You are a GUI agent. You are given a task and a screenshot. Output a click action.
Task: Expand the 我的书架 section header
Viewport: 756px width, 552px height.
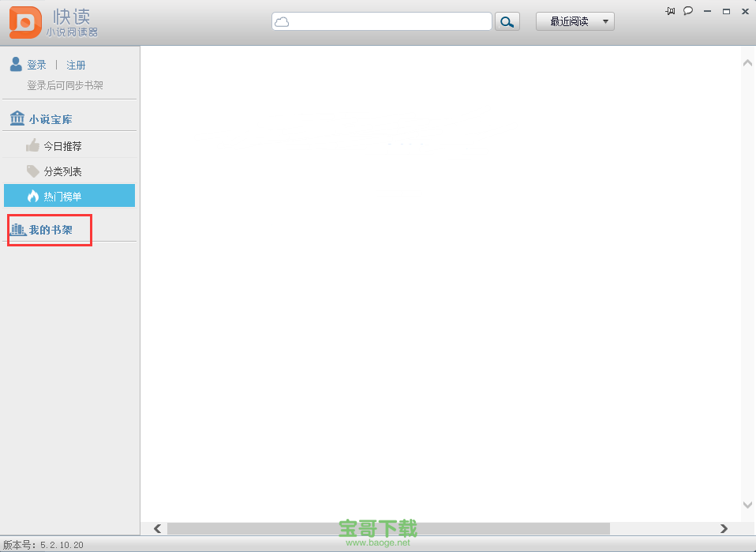point(51,231)
